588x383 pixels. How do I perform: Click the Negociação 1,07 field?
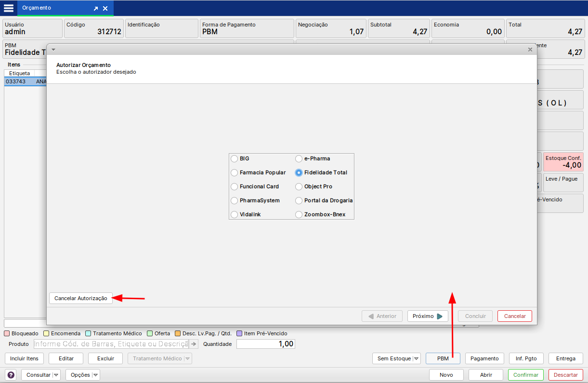click(x=331, y=28)
